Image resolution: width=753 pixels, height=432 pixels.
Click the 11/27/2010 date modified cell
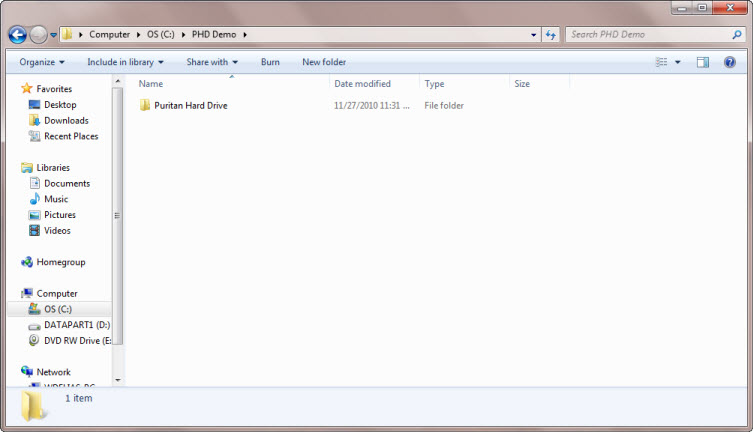click(x=372, y=106)
